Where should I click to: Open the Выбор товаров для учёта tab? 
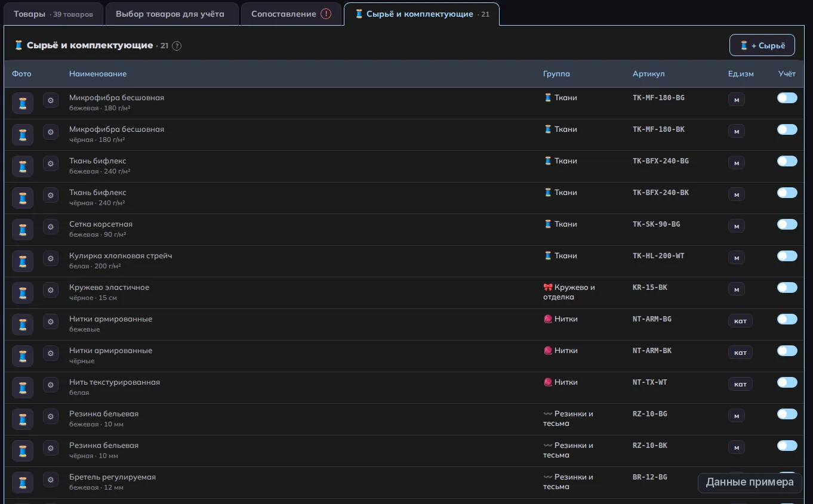coord(172,14)
